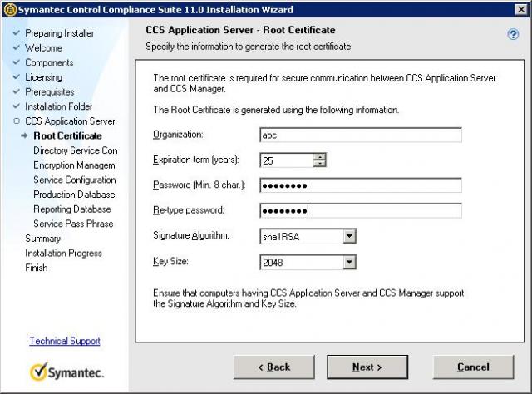This screenshot has height=394, width=532.
Task: Click the Prerequisites step in sidebar
Action: pos(50,92)
